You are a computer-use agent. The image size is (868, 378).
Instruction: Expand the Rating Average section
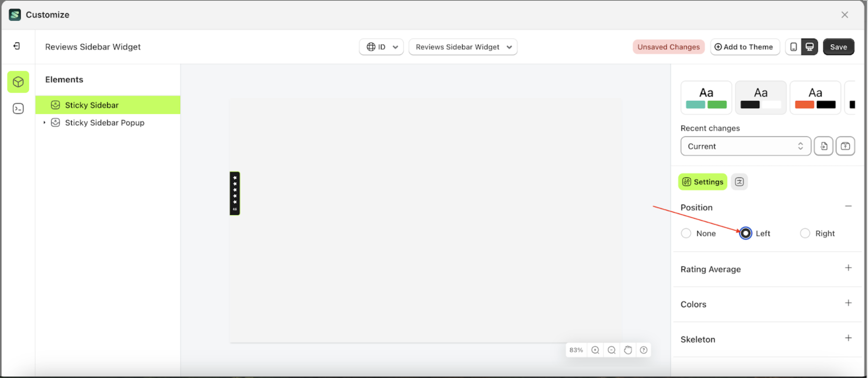tap(848, 268)
